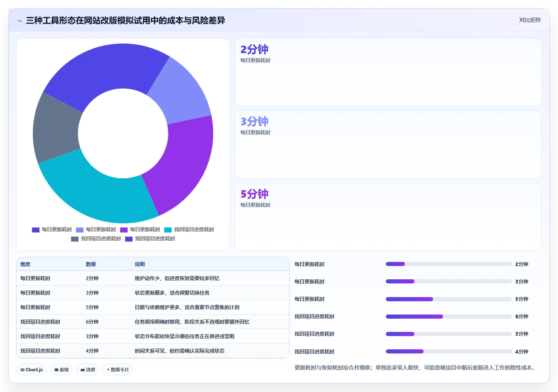Click the page title 三种工具形态在网站改版模拟试用中的成本与风险差异

[125, 21]
